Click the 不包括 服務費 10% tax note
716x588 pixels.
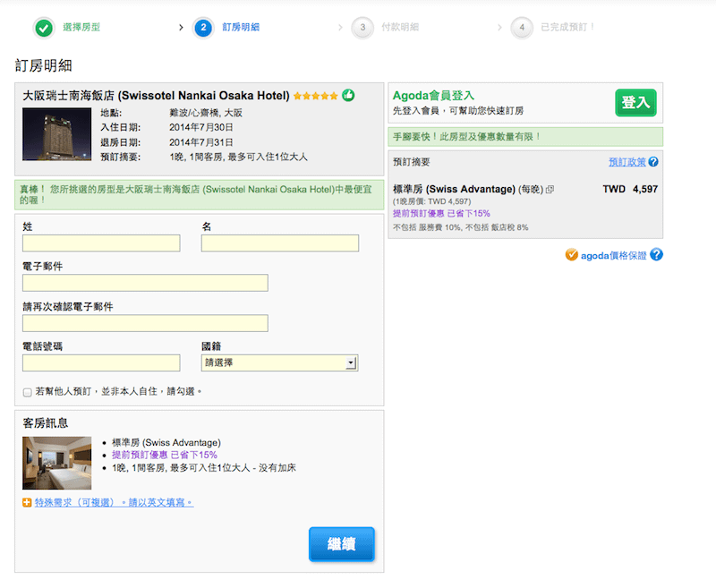[460, 227]
